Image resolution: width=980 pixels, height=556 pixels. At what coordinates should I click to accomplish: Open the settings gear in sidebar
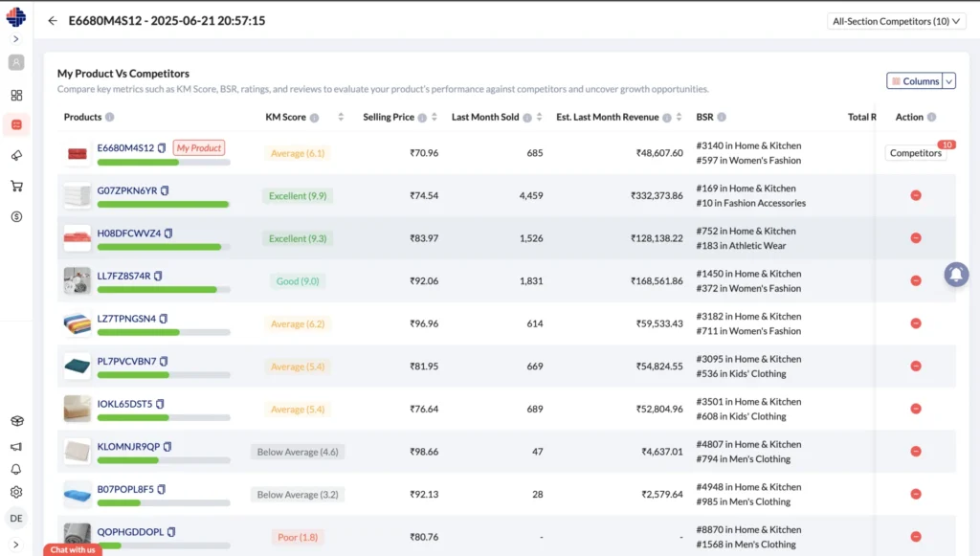coord(16,492)
